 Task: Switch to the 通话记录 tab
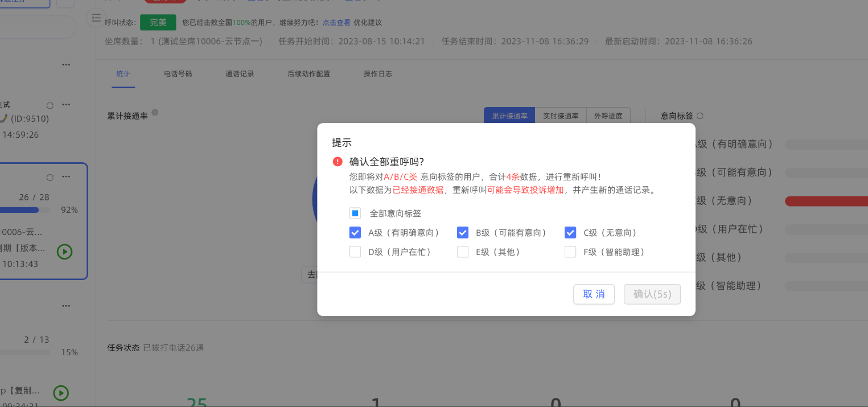pyautogui.click(x=240, y=74)
